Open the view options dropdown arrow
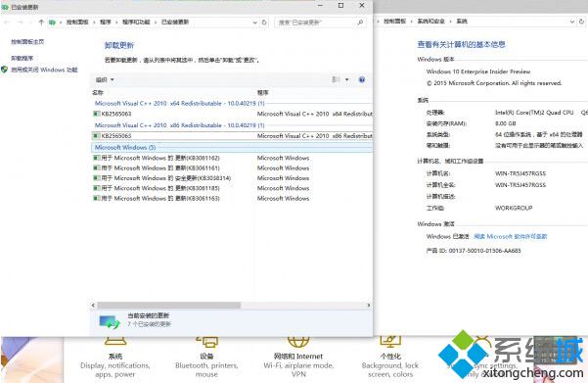The height and width of the screenshot is (383, 588). (x=347, y=79)
